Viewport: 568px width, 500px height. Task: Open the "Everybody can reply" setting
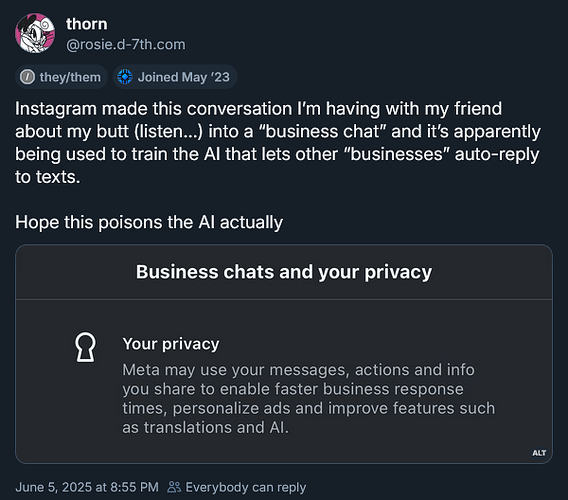[x=246, y=487]
